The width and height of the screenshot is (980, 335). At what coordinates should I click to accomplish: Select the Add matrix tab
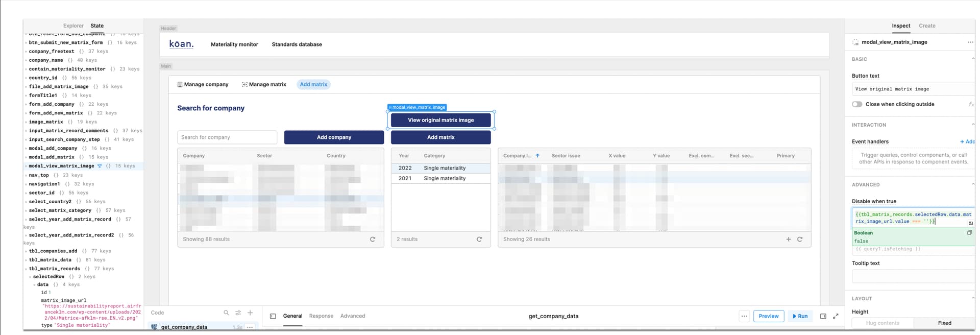pos(313,84)
